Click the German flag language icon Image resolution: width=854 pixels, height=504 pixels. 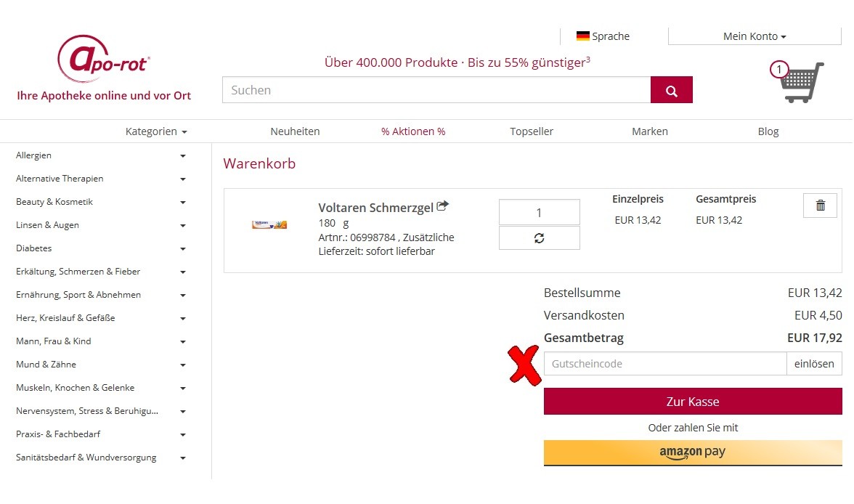pos(582,36)
